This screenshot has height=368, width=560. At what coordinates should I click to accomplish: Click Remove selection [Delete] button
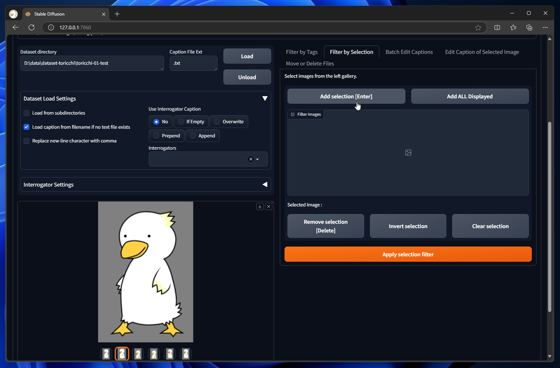click(325, 226)
